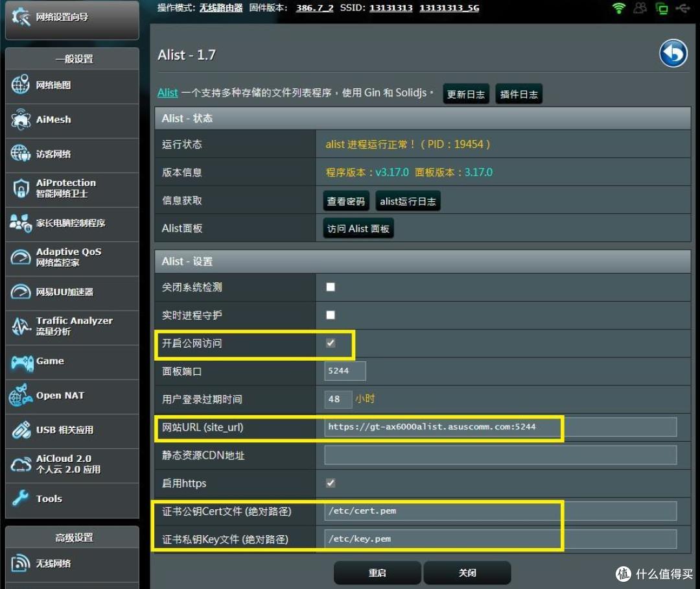Viewport: 700px width, 589px height.
Task: Click the SSID 13131313_5G link
Action: 449,8
